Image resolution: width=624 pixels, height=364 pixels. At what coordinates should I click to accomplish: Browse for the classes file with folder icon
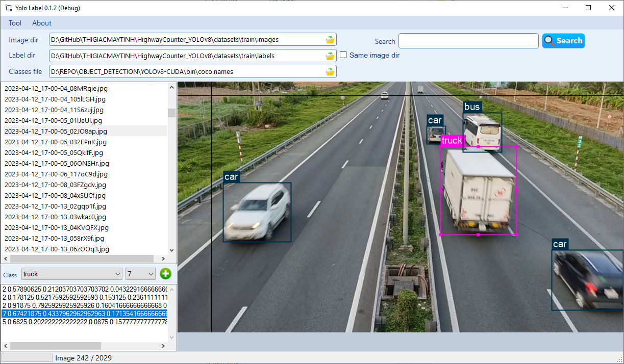pos(331,71)
